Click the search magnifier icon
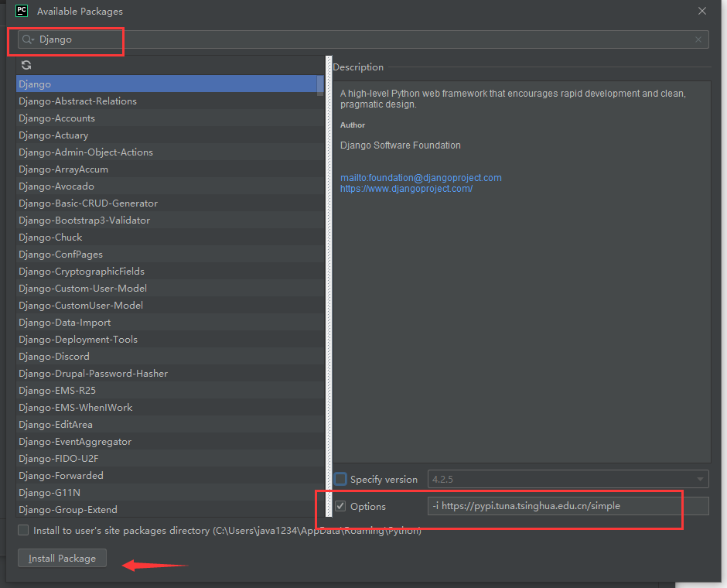 point(29,39)
